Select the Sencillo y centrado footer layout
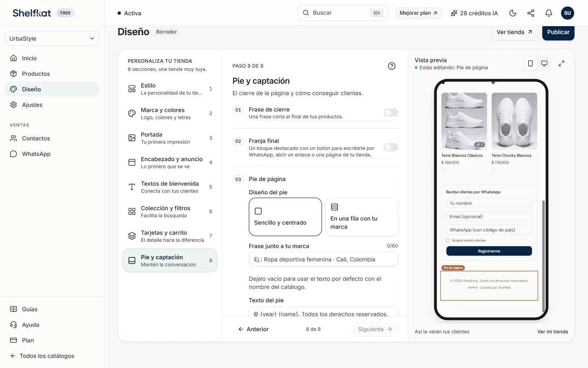The width and height of the screenshot is (588, 368). click(x=285, y=217)
